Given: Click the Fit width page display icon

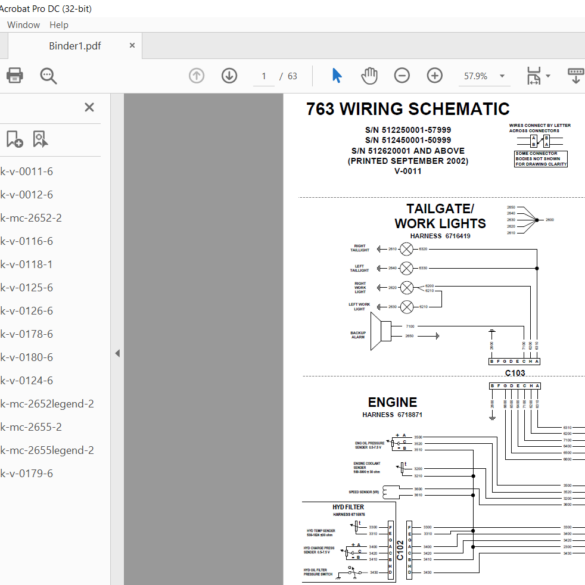Looking at the screenshot, I should click(x=534, y=76).
